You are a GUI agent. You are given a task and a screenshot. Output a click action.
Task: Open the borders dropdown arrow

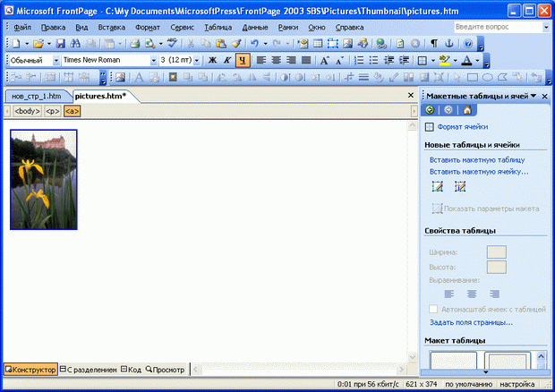click(x=432, y=61)
